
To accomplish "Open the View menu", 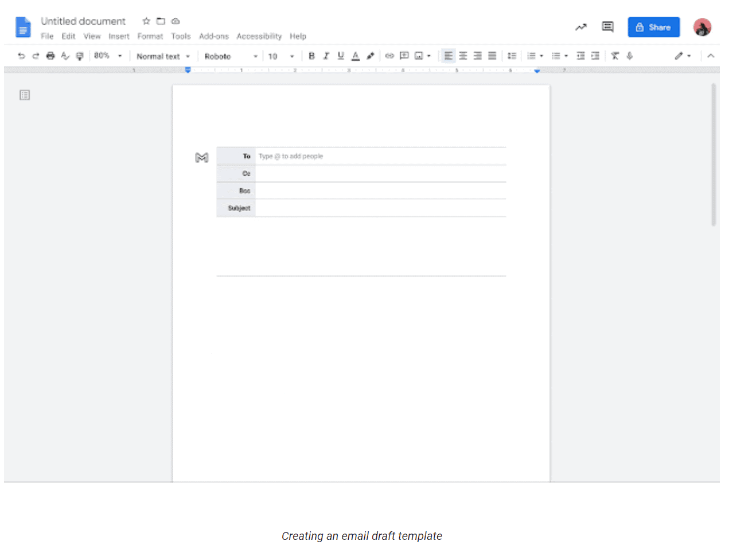I will [92, 36].
